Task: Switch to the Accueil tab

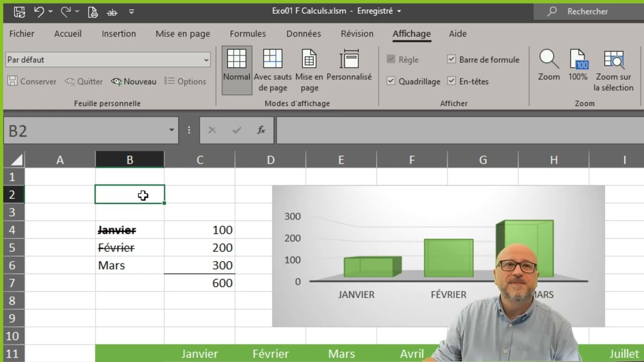Action: (68, 34)
